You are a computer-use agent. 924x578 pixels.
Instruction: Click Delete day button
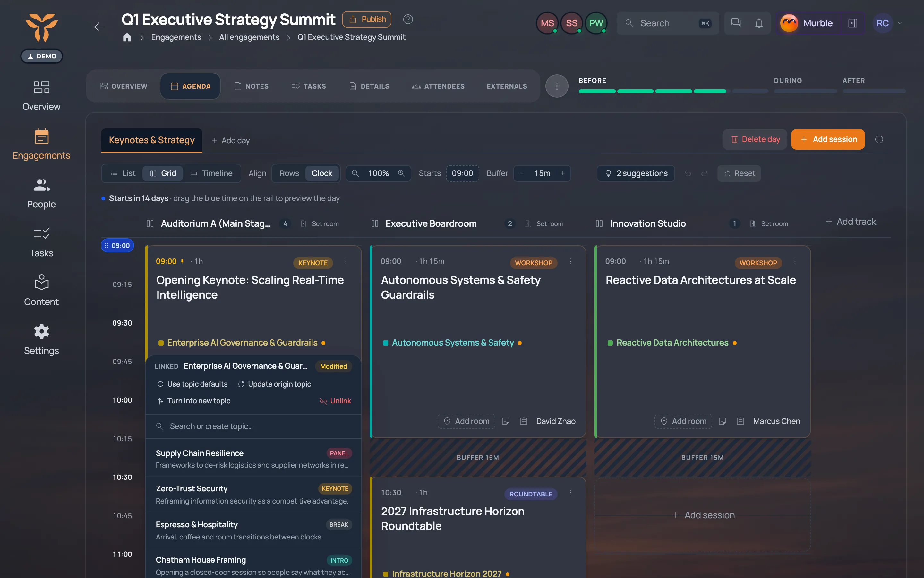(755, 140)
